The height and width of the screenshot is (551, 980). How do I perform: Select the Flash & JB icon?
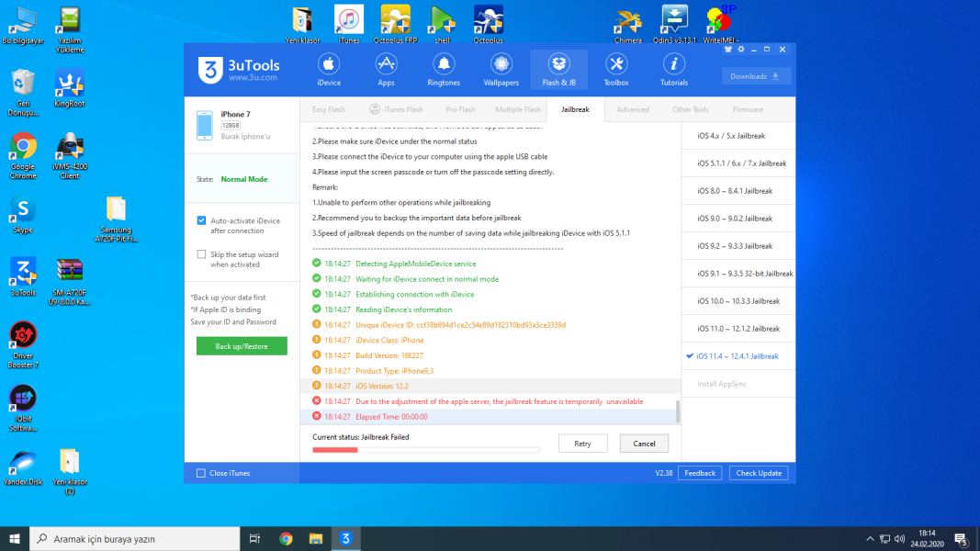click(x=558, y=69)
